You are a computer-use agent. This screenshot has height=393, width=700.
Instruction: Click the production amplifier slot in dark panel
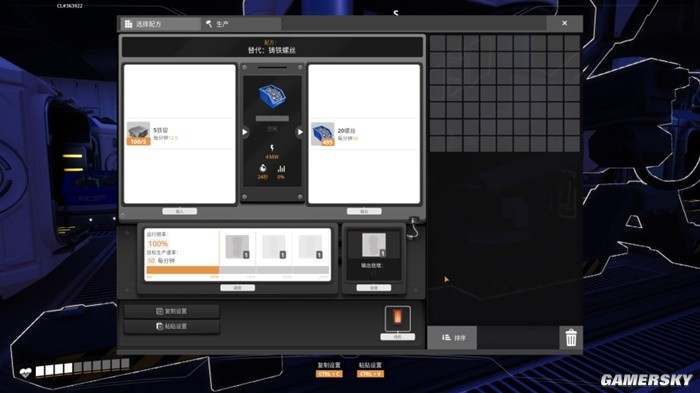tap(374, 245)
